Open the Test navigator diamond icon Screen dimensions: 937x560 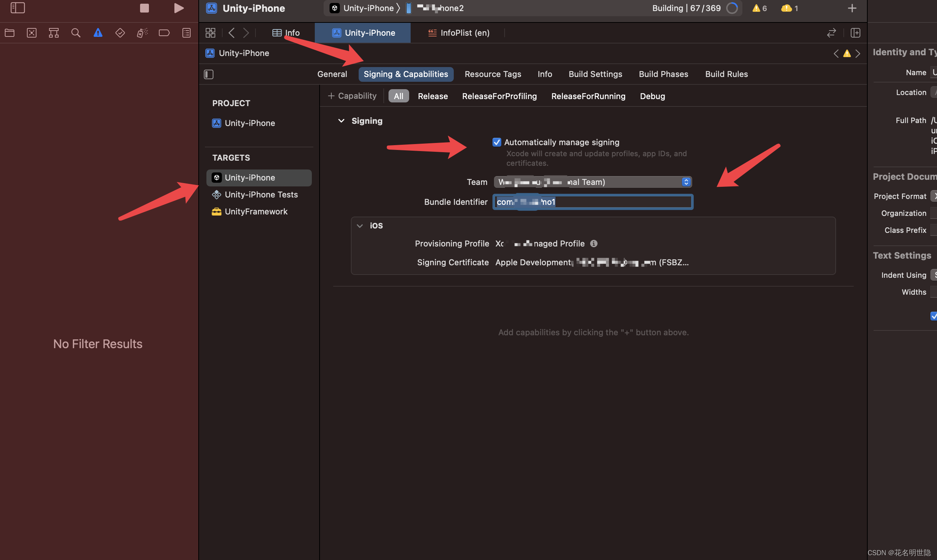click(120, 32)
